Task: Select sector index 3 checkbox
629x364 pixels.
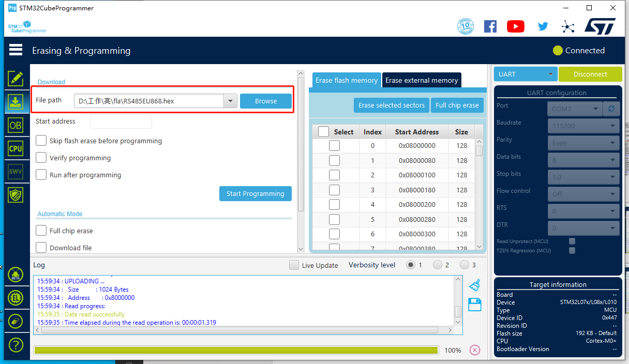Action: [335, 190]
